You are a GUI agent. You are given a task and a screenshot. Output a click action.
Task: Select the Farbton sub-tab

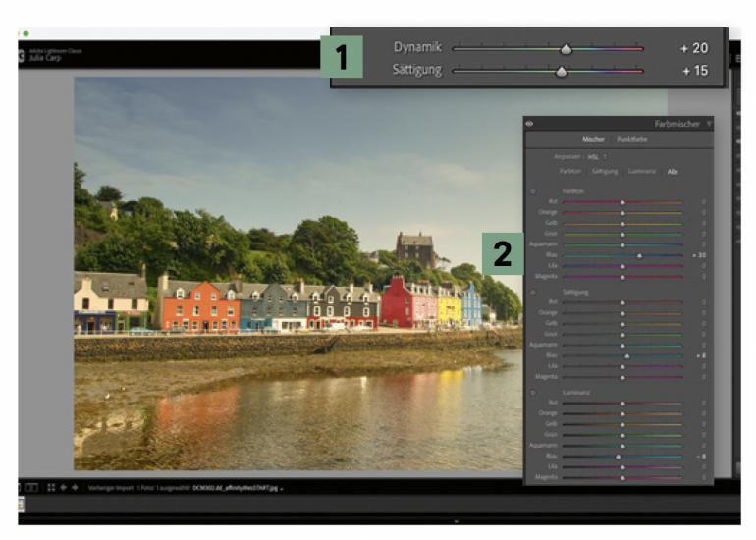click(x=570, y=171)
